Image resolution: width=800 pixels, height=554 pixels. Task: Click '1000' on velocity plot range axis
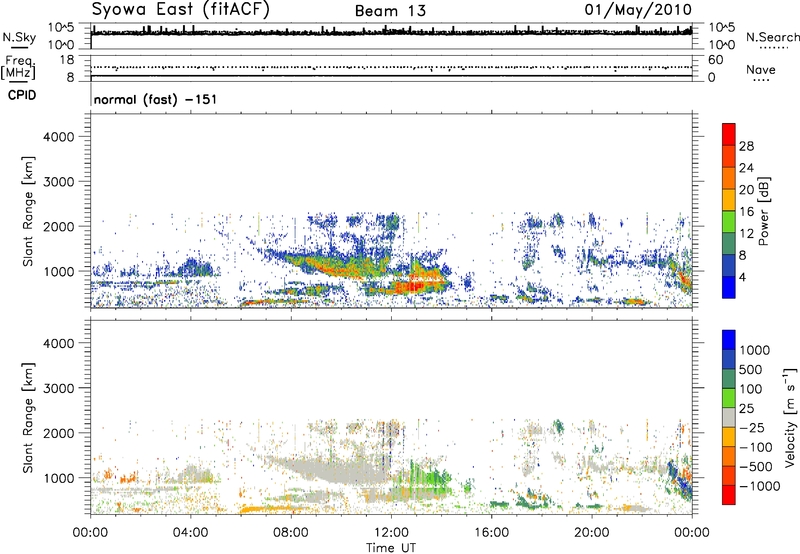tap(59, 479)
